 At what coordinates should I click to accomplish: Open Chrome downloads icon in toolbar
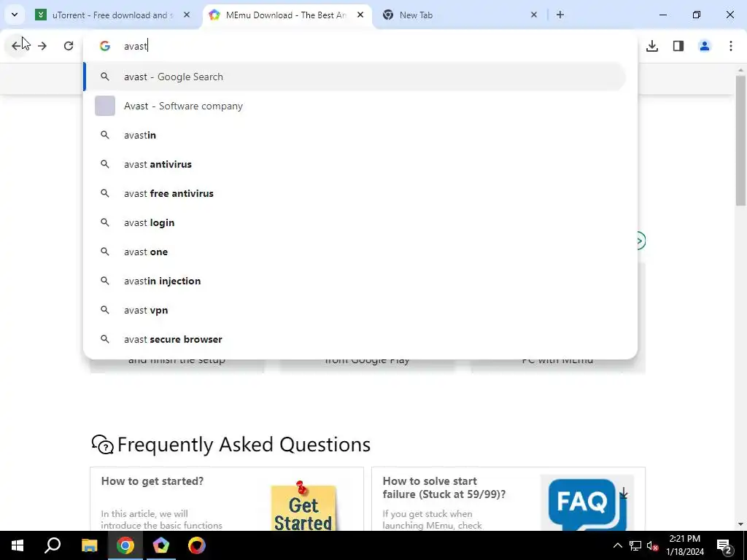(652, 46)
